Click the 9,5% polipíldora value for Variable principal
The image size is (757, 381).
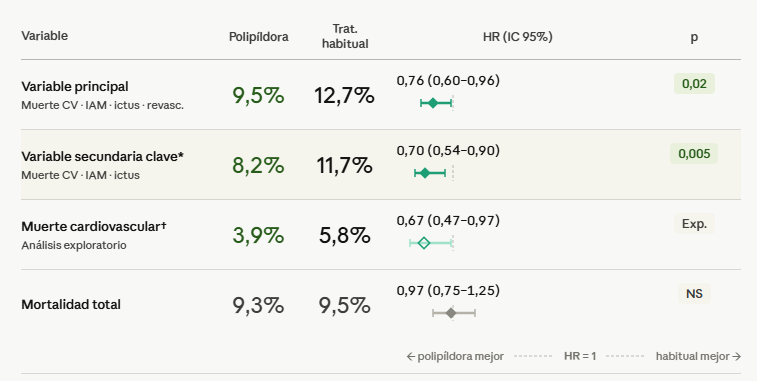(258, 95)
